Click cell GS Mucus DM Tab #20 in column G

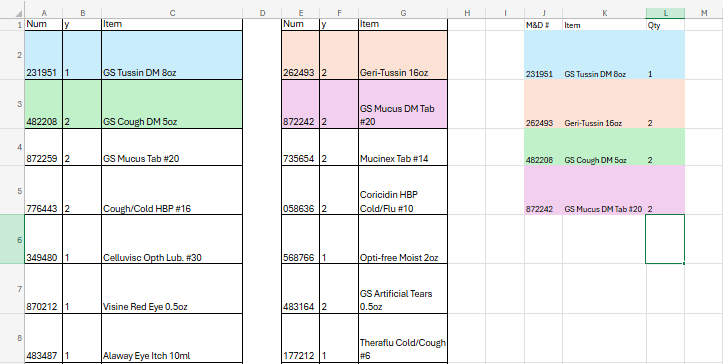pyautogui.click(x=403, y=104)
